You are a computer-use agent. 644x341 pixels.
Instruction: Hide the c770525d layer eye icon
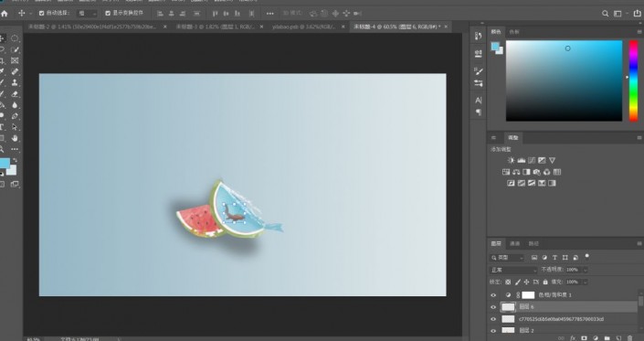493,319
